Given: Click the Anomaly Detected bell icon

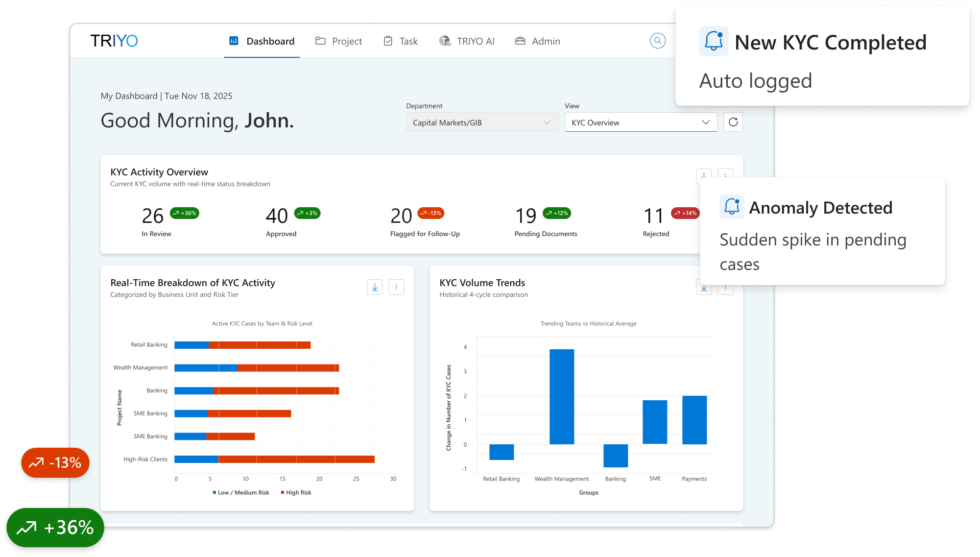Looking at the screenshot, I should (732, 207).
